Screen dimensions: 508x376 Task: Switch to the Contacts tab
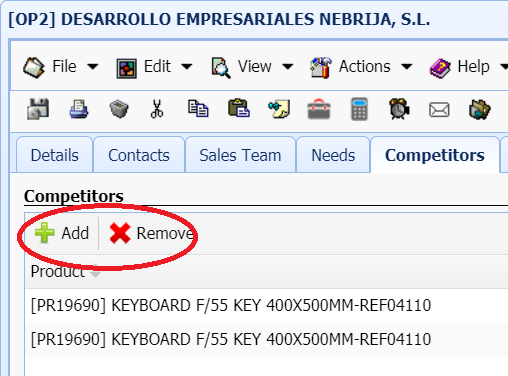[x=139, y=155]
